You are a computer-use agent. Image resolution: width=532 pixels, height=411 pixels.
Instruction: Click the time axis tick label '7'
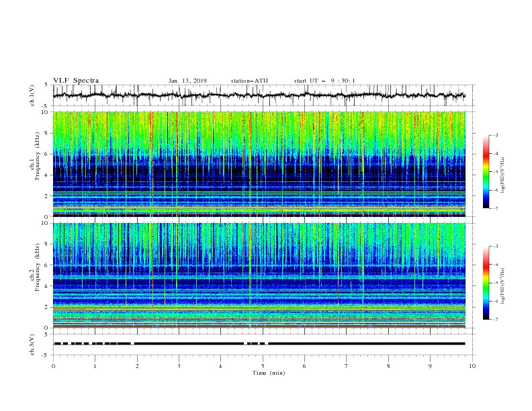pyautogui.click(x=347, y=366)
